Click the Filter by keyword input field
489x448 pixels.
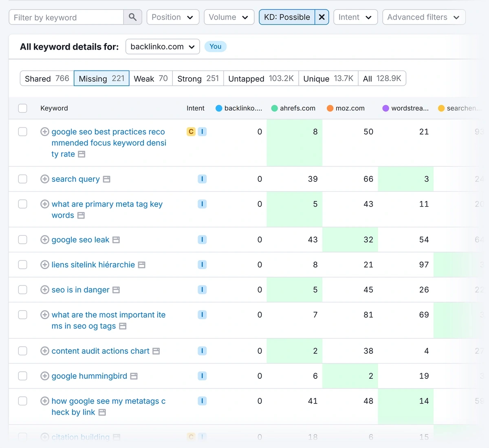click(x=66, y=17)
